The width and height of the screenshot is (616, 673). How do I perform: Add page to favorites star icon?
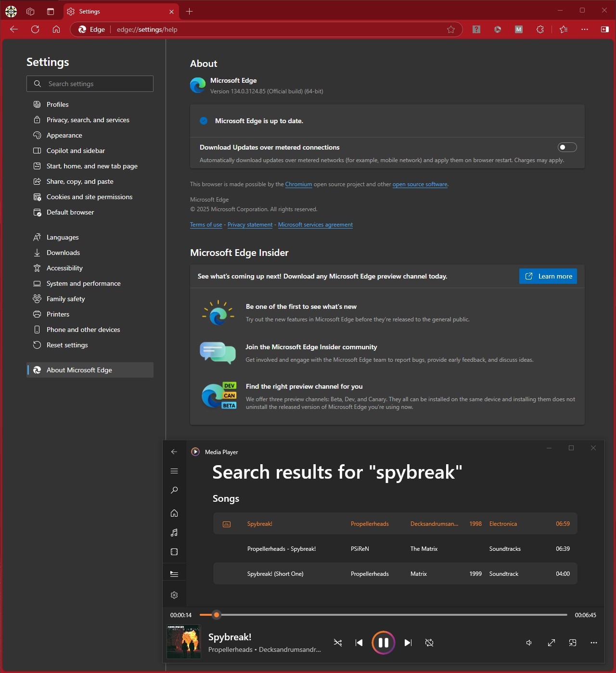[x=451, y=29]
